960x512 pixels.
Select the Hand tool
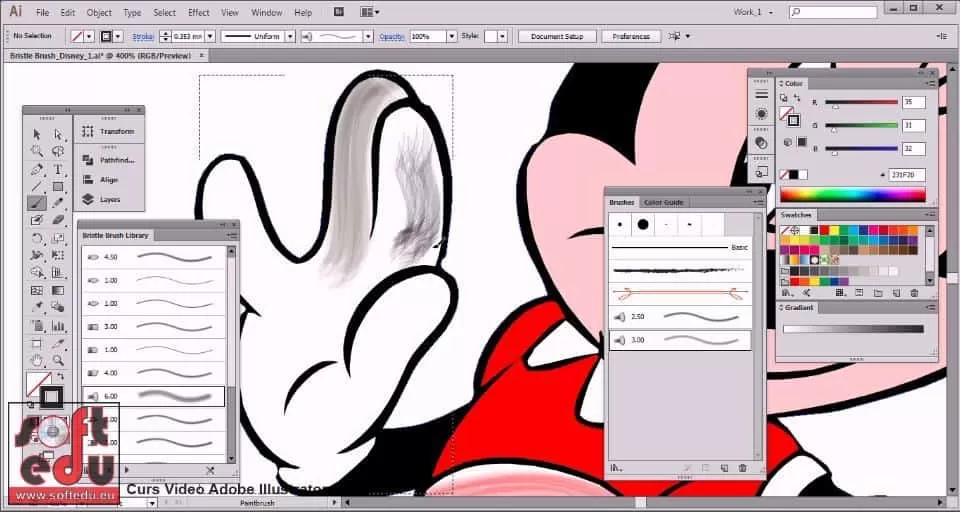37,360
